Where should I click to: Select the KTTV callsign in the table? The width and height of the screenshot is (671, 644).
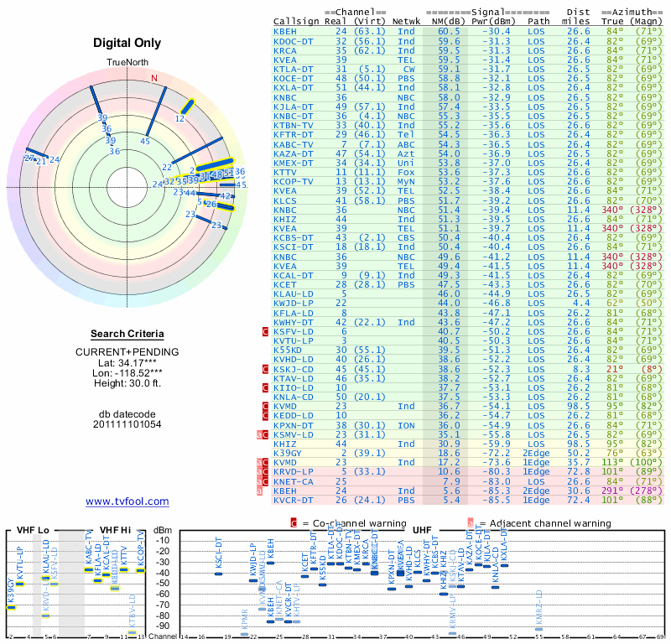pos(285,173)
